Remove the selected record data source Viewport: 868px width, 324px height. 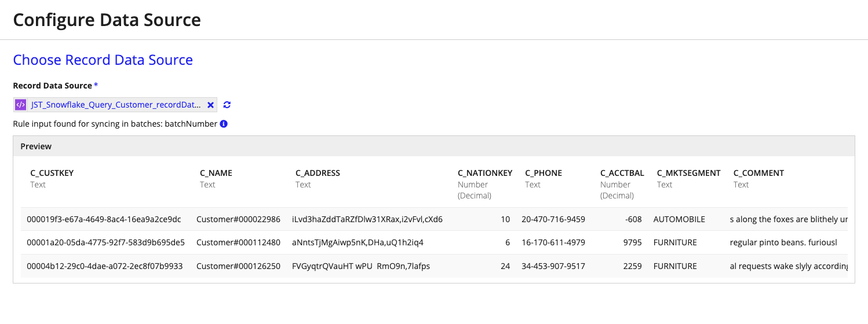point(211,105)
